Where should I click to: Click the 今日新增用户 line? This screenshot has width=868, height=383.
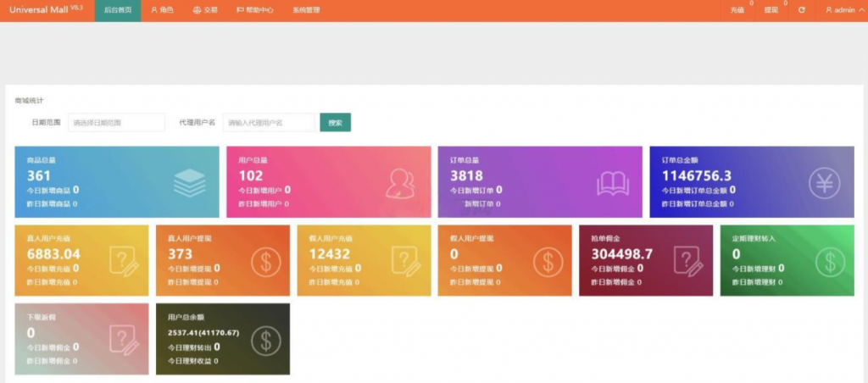tap(264, 190)
